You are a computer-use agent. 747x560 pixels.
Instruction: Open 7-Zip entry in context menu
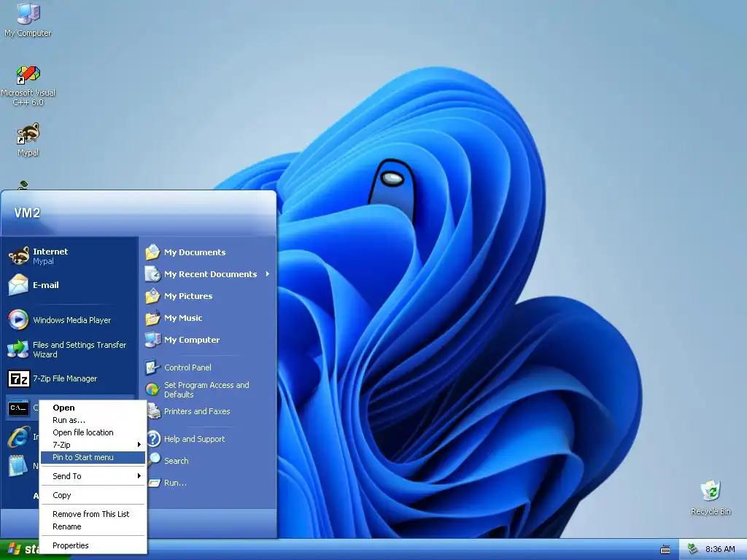(x=93, y=445)
